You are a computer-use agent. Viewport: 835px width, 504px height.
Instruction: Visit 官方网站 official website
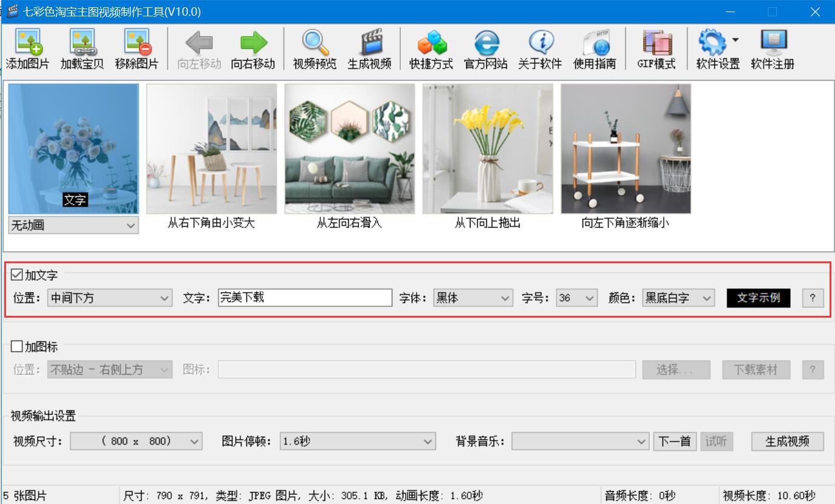click(x=486, y=49)
